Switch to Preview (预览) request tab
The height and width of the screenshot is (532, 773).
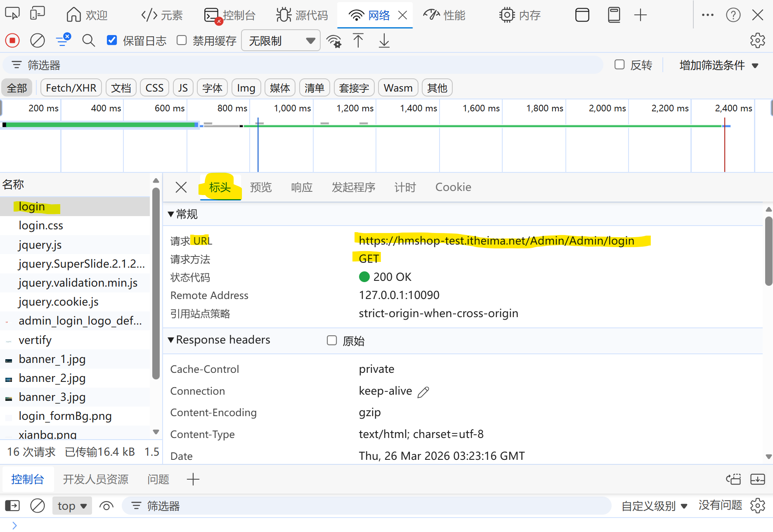point(261,187)
